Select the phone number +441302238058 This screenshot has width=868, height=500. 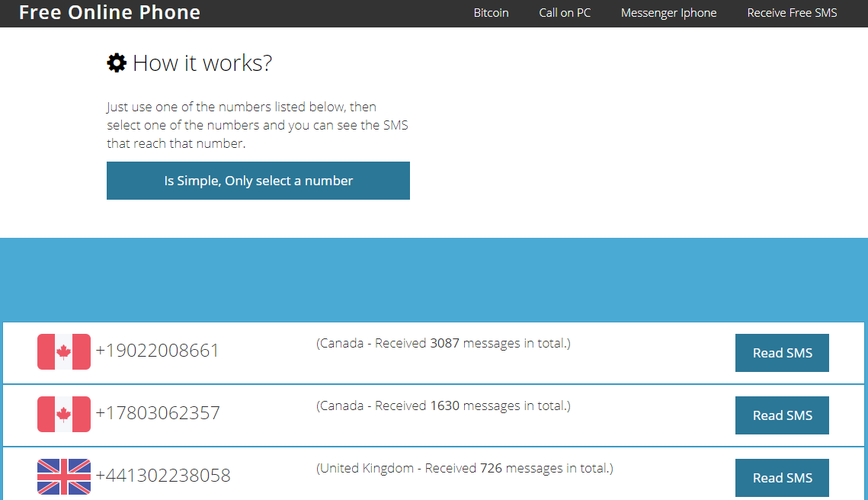pyautogui.click(x=163, y=476)
